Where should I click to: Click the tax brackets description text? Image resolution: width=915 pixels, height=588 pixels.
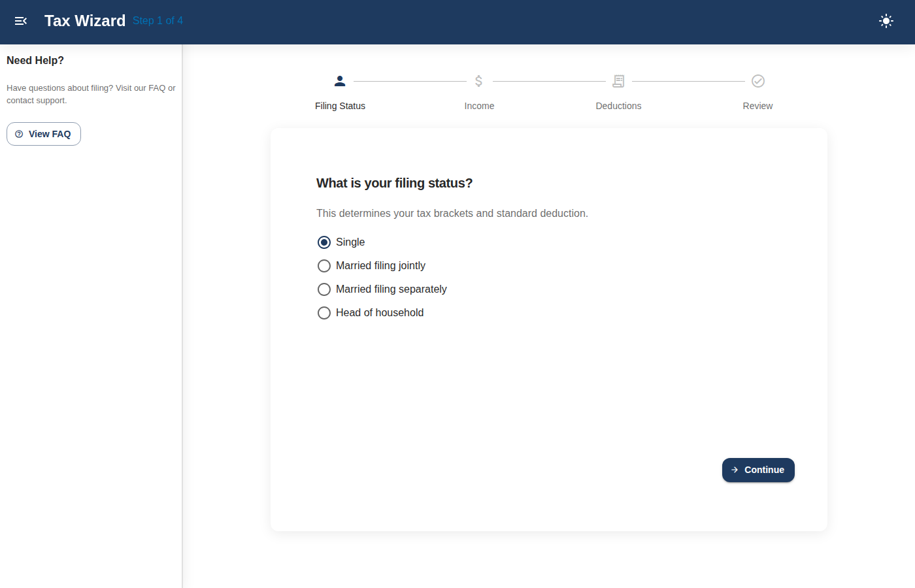coord(452,214)
